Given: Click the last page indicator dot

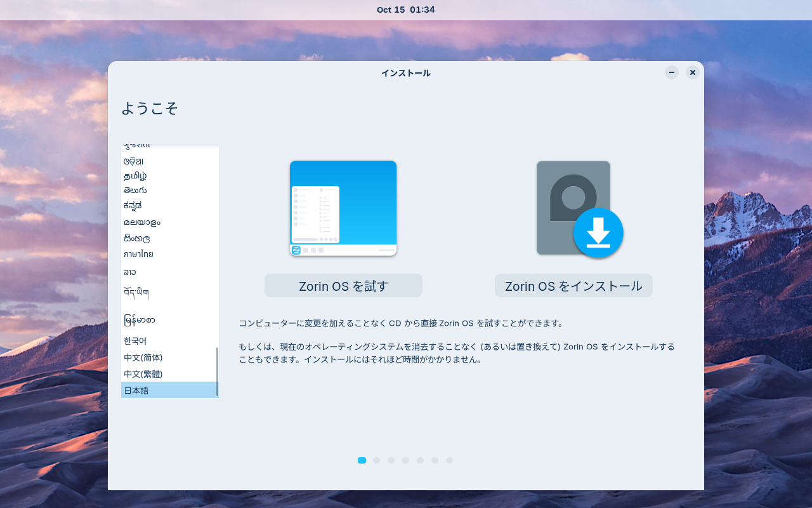Looking at the screenshot, I should pyautogui.click(x=449, y=460).
